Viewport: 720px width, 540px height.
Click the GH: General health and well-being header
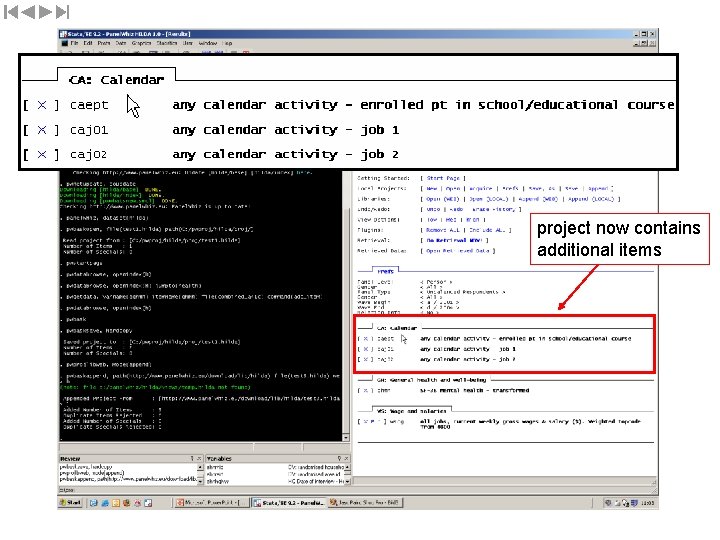pos(431,380)
